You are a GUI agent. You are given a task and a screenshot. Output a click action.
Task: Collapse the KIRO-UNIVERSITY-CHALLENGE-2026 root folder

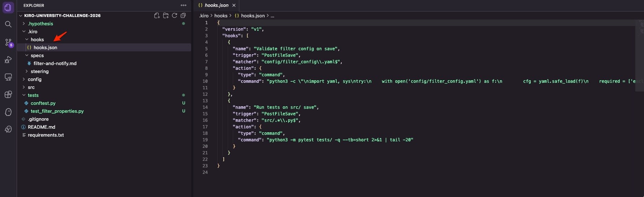pyautogui.click(x=21, y=16)
